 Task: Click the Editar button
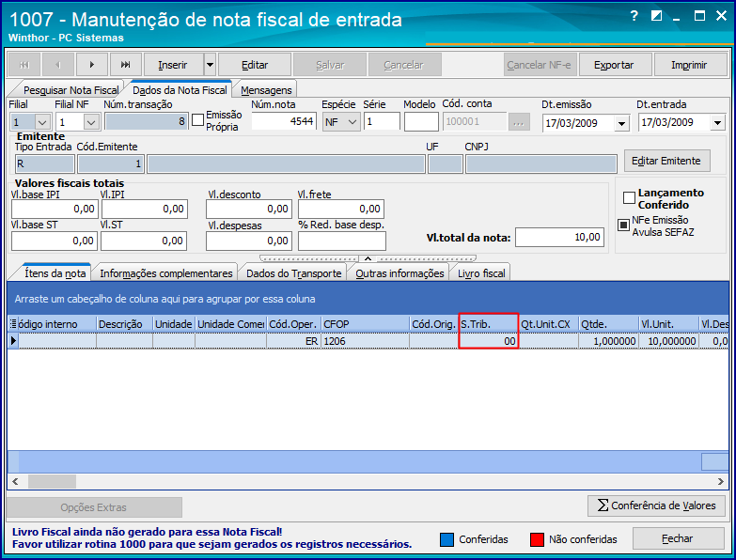point(255,65)
